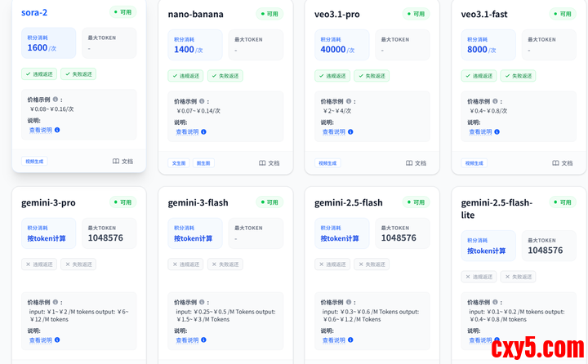Click the 失败返还 badge on veo3.1-fast card
Screen dimensions: 588x364
point(517,76)
